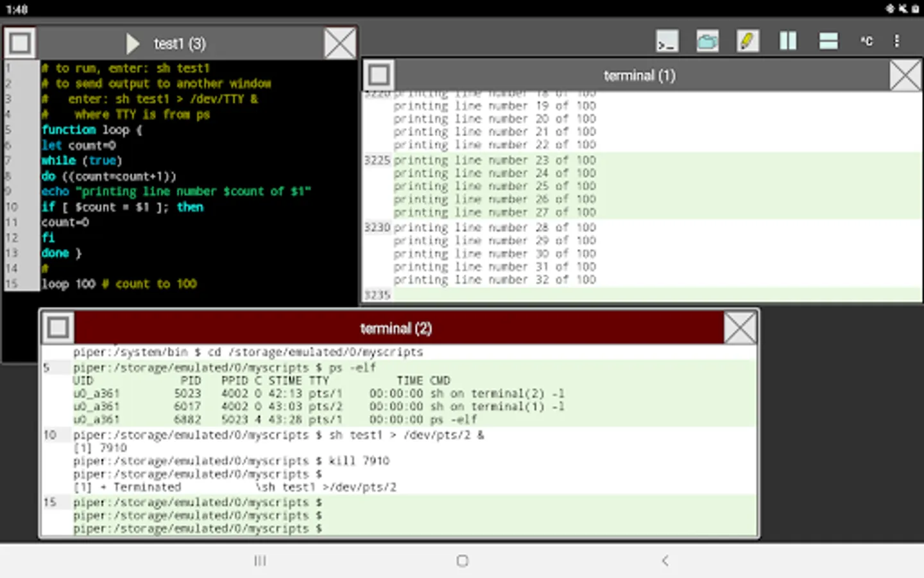Click the folder icon to open files

coord(707,42)
